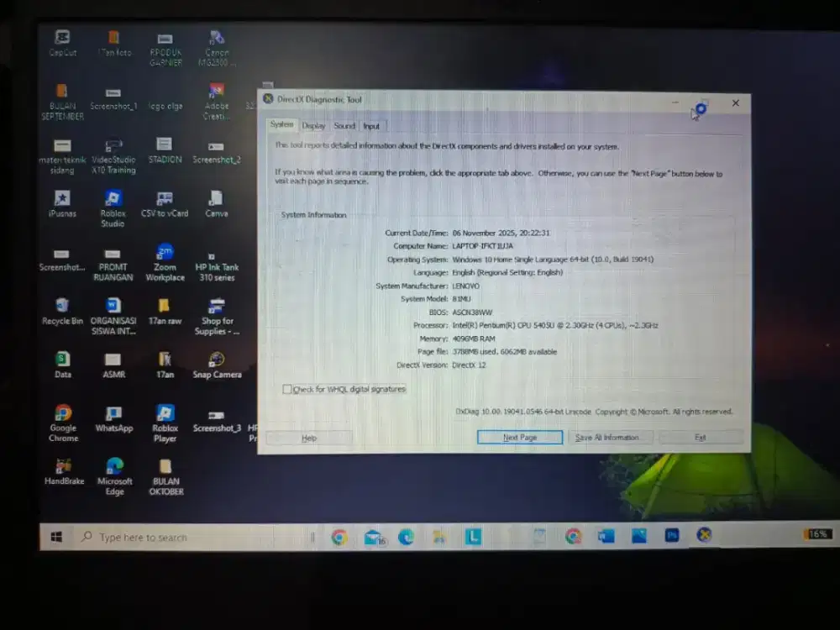Screen dimensions: 840x630
Task: Open Photoshop from the taskbar
Action: pyautogui.click(x=671, y=535)
